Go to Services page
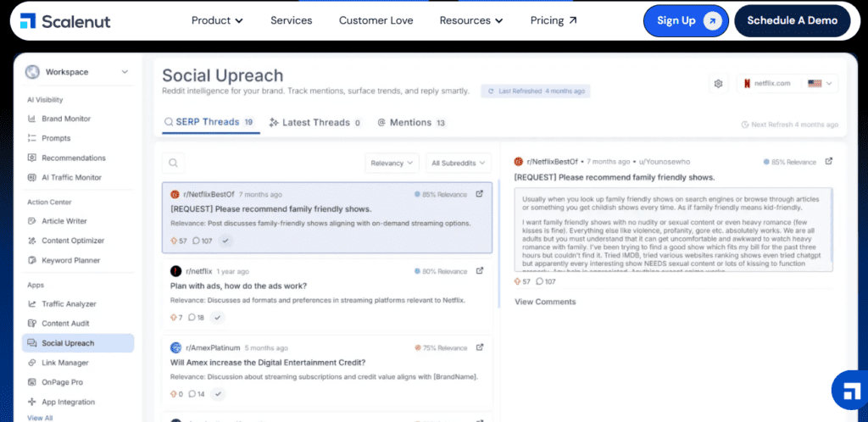The image size is (868, 422). [292, 20]
